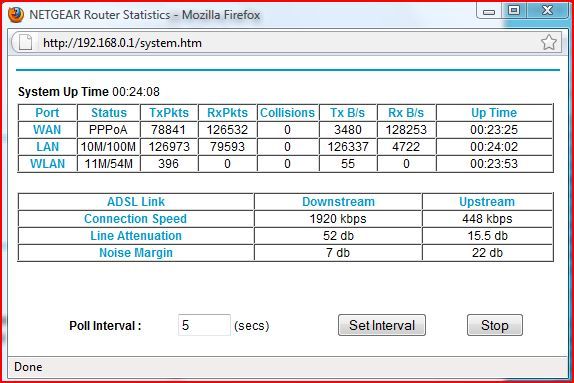Click WAN Tx B/s value 3480
This screenshot has height=383, width=574.
pos(348,130)
